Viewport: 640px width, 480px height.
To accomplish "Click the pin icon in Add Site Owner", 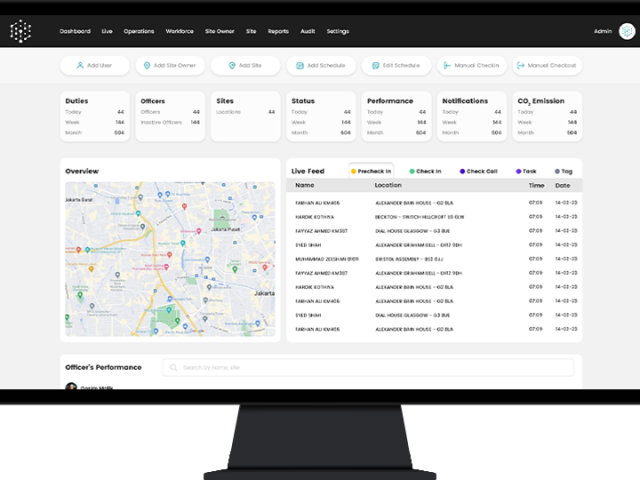I will coord(147,65).
